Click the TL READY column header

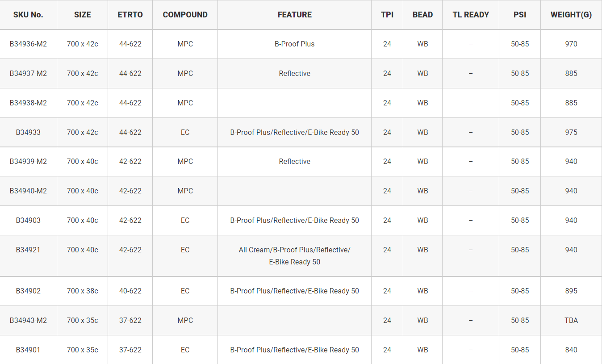[471, 14]
